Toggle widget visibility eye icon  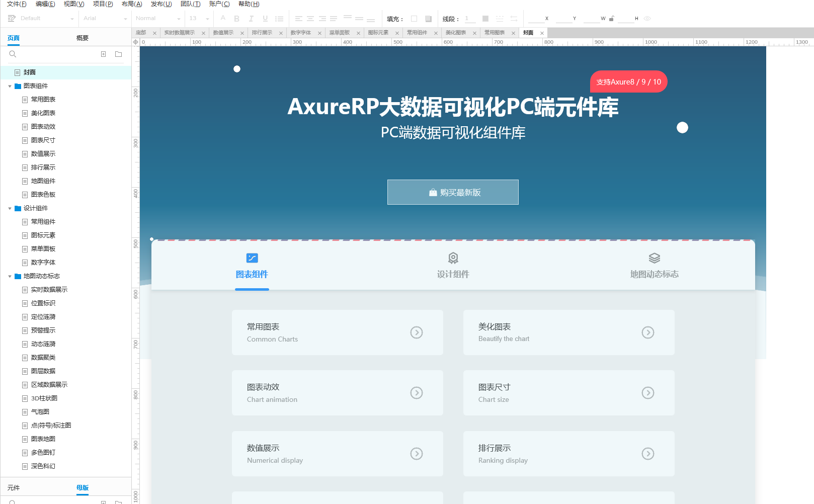coord(647,19)
